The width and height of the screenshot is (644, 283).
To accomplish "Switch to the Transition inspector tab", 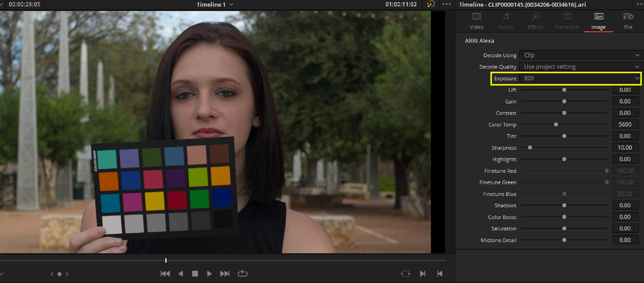I will [x=567, y=22].
